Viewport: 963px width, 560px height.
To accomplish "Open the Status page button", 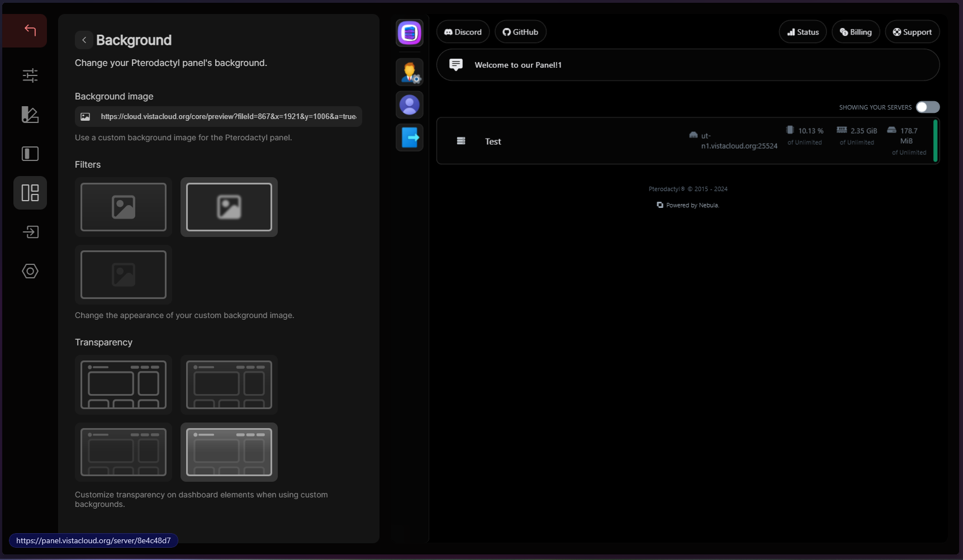I will click(x=803, y=32).
